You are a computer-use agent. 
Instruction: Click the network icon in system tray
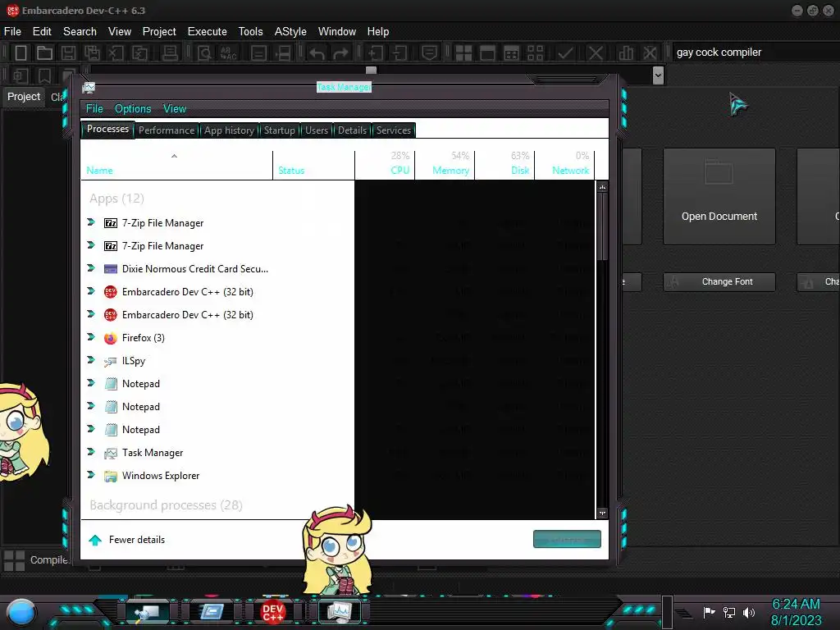(x=729, y=612)
